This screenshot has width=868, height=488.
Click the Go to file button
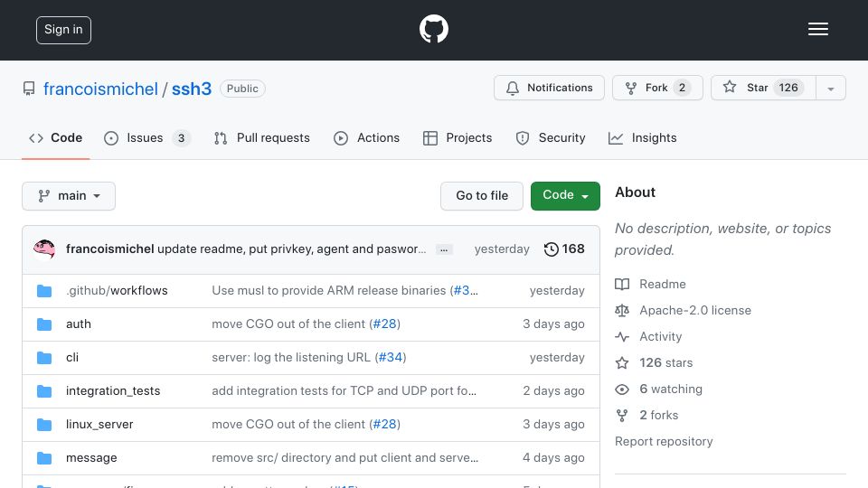tap(482, 196)
